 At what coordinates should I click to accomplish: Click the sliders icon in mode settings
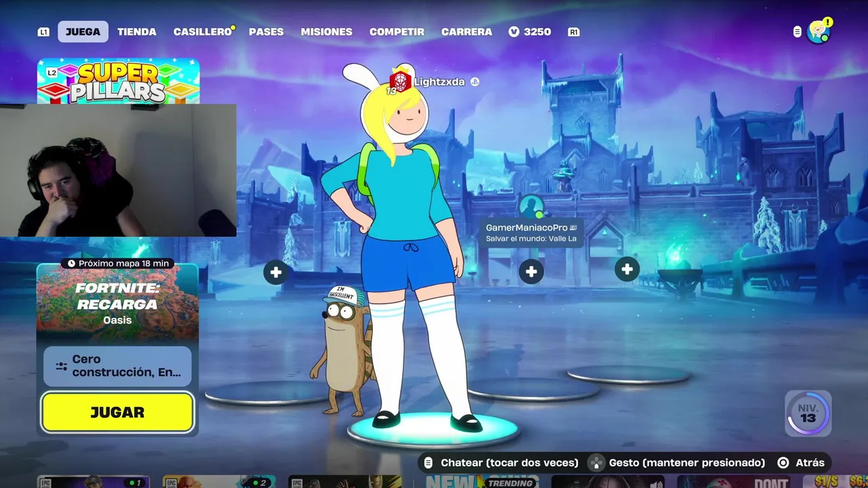click(62, 366)
